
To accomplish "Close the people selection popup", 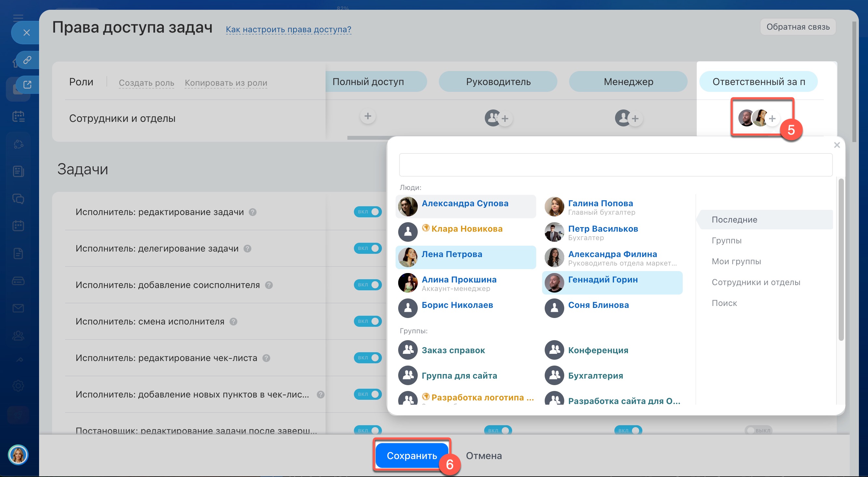I will 837,145.
